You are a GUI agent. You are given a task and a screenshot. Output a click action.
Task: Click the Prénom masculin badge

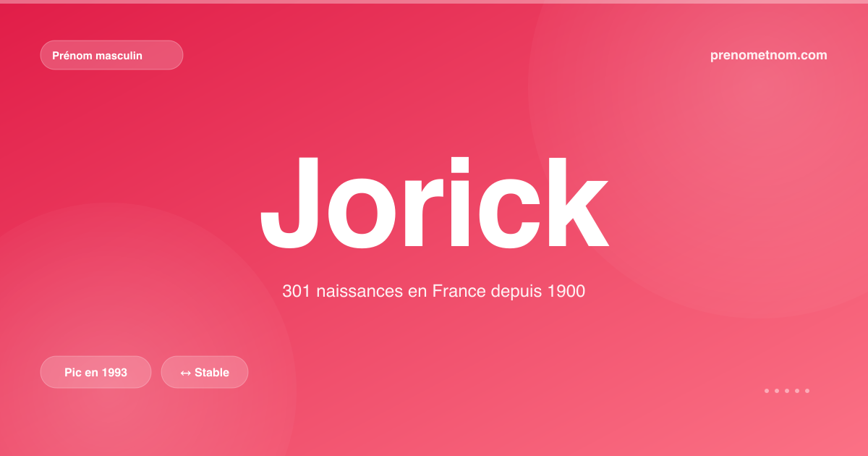point(111,55)
